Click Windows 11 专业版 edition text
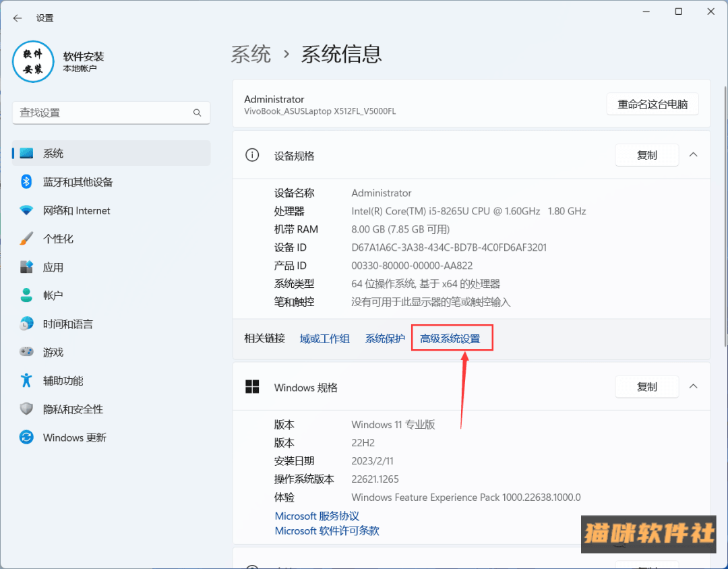 click(393, 425)
